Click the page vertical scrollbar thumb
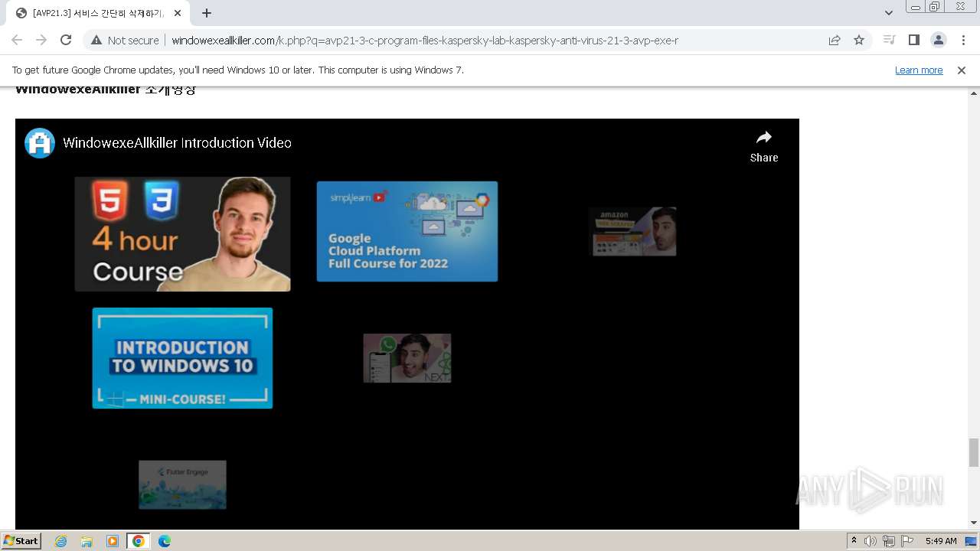Screen dimensions: 980x551 974,452
